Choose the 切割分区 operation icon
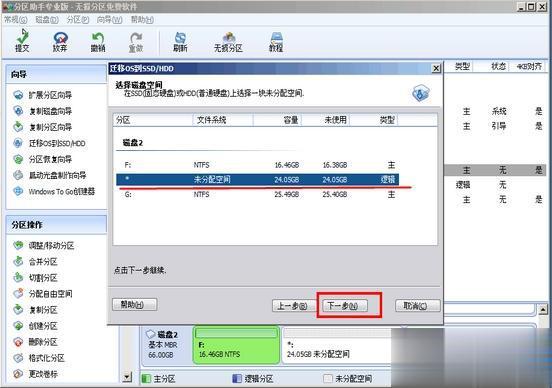Screen dimensions: 552x388 [18, 277]
